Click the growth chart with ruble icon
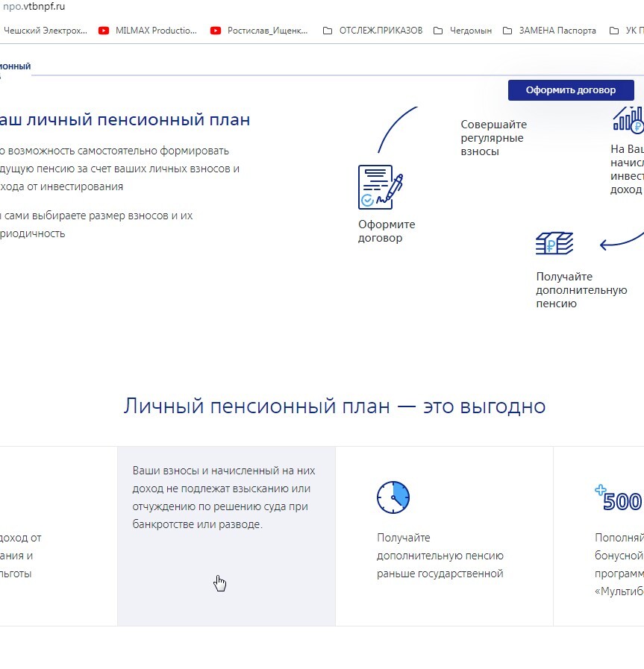Image resolution: width=644 pixels, height=669 pixels. point(628,119)
